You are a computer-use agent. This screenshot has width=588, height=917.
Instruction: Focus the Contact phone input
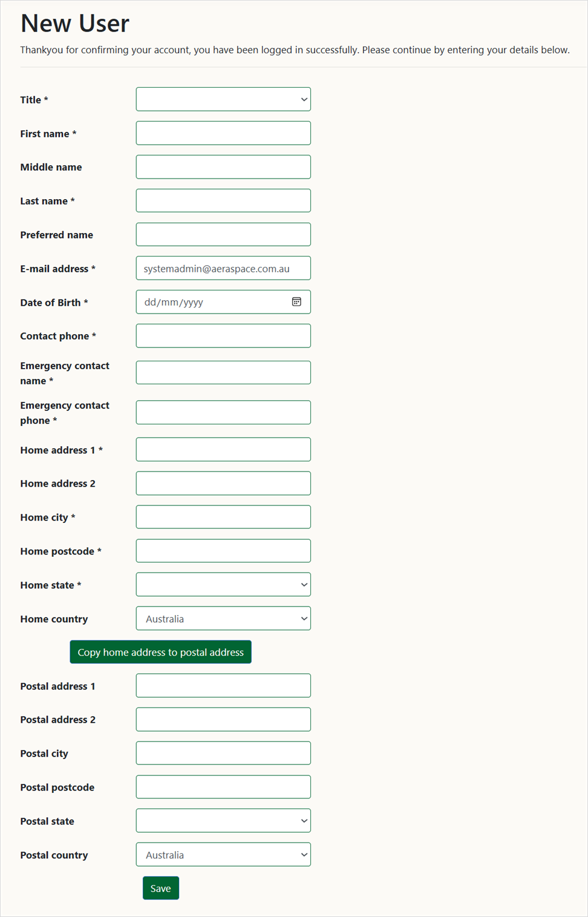coord(223,336)
